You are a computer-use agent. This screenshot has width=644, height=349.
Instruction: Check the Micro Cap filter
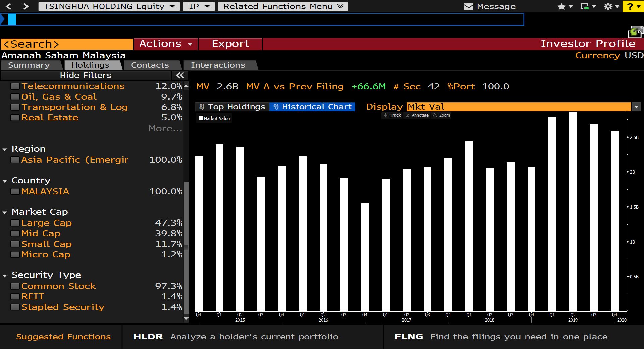point(15,254)
